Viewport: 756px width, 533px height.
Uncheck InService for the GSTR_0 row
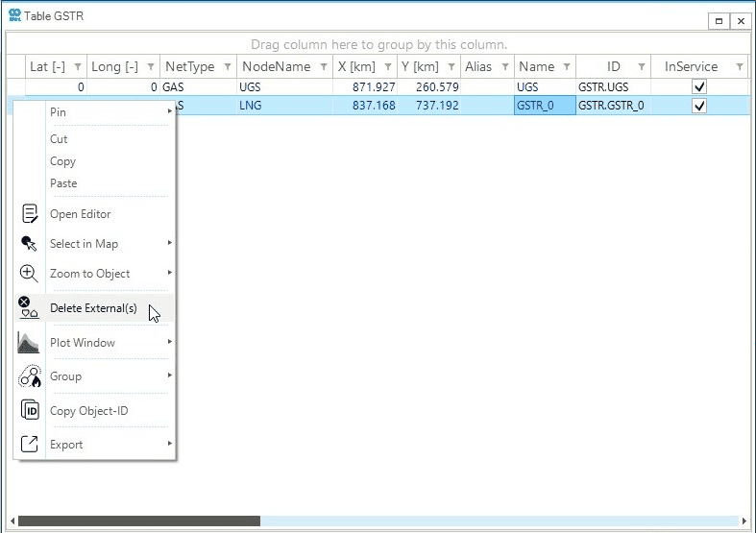[699, 106]
